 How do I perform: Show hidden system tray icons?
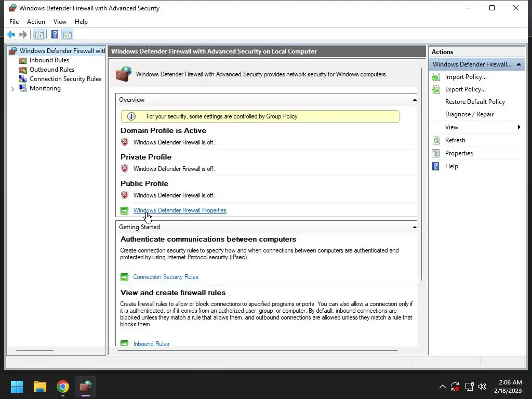click(x=443, y=387)
